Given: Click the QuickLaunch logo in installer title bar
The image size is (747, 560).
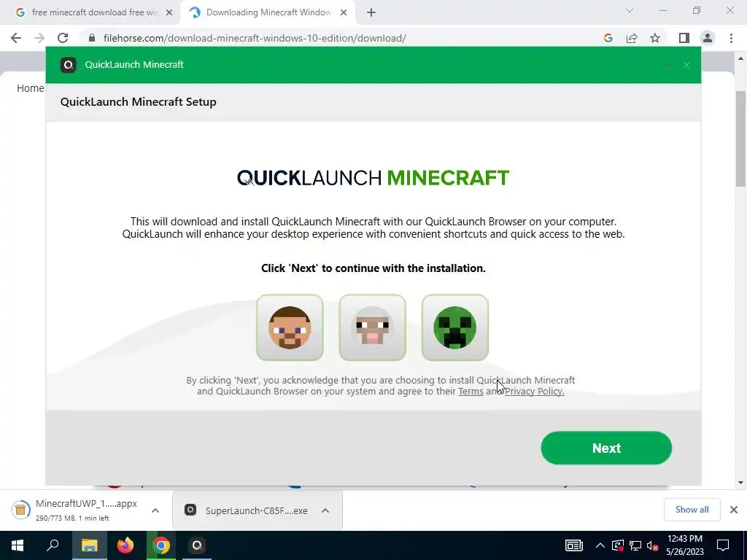Looking at the screenshot, I should pos(68,65).
